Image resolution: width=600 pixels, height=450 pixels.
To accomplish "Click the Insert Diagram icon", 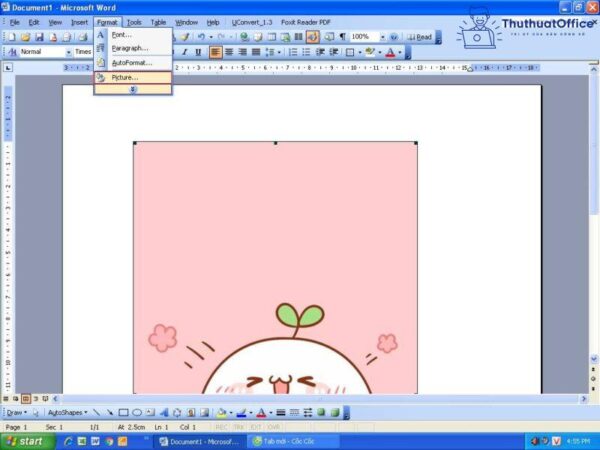I will 177,412.
